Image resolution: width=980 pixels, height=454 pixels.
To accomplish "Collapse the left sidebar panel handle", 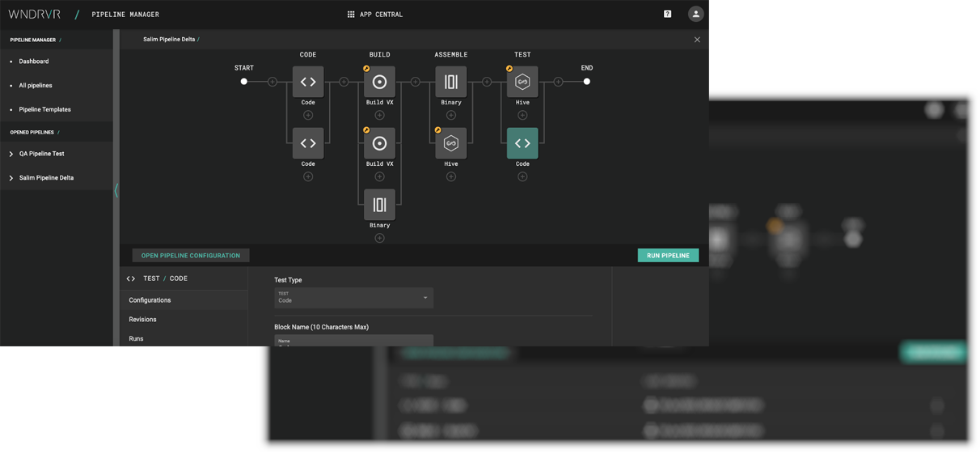I will pyautogui.click(x=116, y=190).
